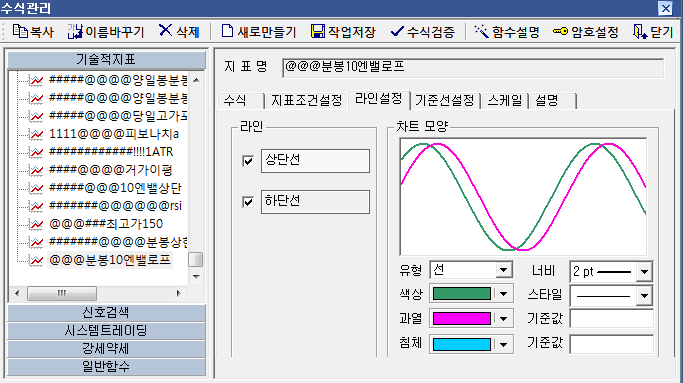Click the 침체 기준값 input field
This screenshot has height=383, width=683.
tap(612, 344)
